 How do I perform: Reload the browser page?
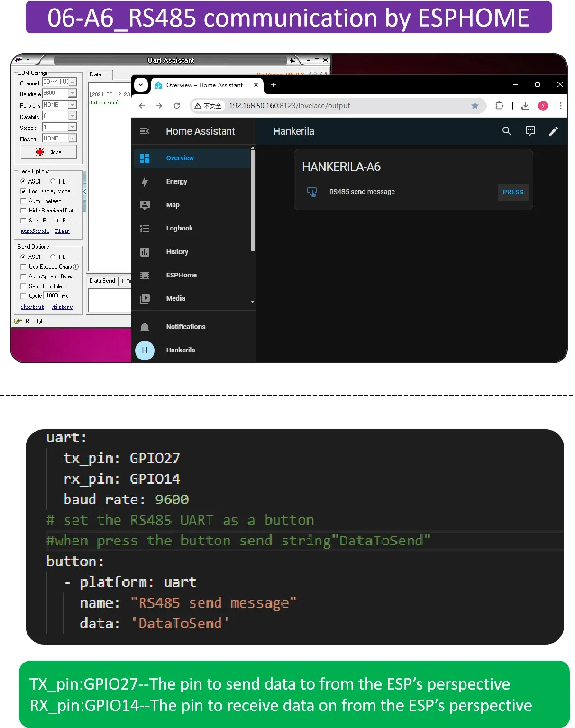pos(177,106)
